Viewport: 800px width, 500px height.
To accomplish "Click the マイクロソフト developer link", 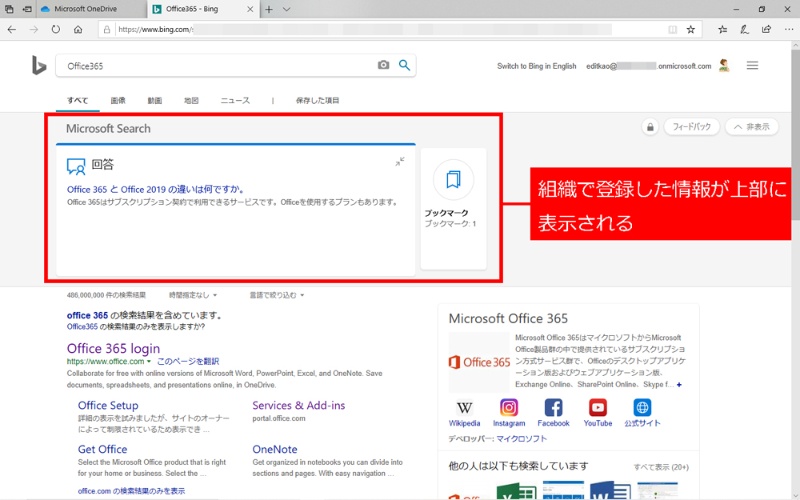I will 521,439.
